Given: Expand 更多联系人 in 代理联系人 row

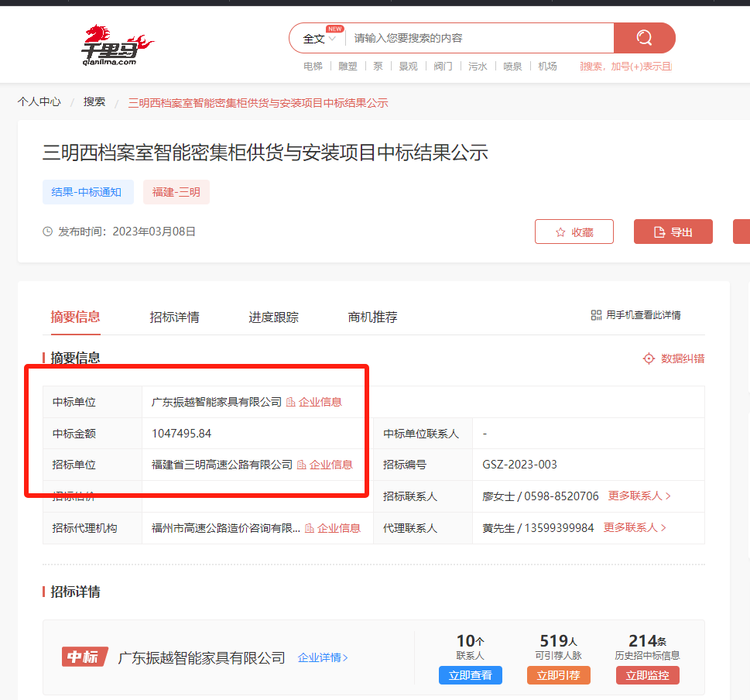Looking at the screenshot, I should [x=635, y=527].
